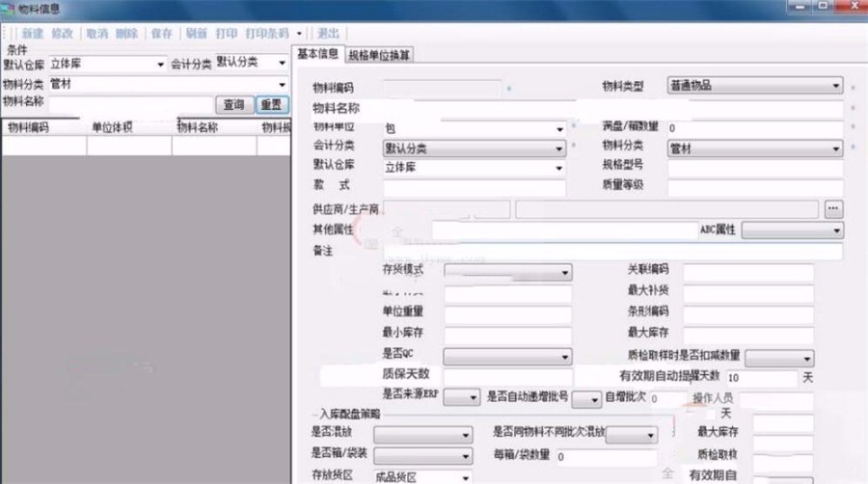Click the 规格型号 input field
868x484 pixels.
[755, 168]
